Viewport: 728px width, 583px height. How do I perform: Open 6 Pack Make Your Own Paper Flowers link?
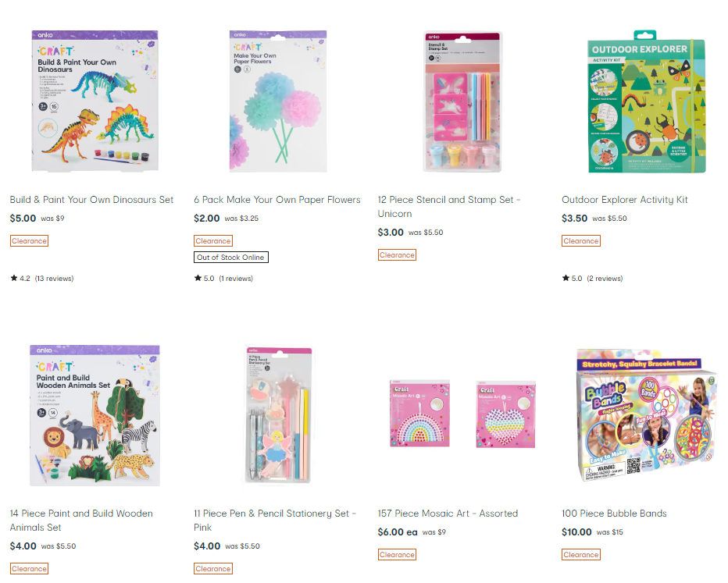pyautogui.click(x=277, y=200)
